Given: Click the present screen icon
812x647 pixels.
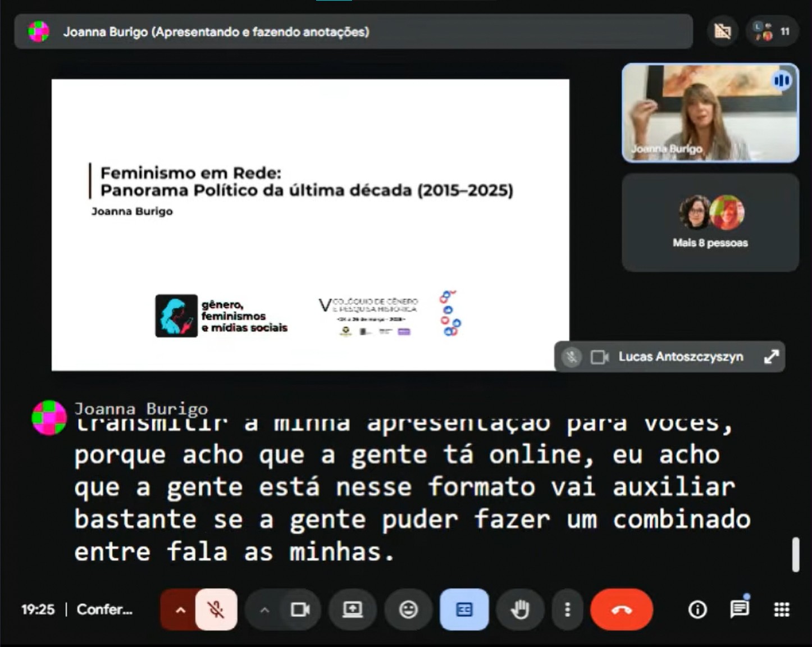Looking at the screenshot, I should coord(353,609).
